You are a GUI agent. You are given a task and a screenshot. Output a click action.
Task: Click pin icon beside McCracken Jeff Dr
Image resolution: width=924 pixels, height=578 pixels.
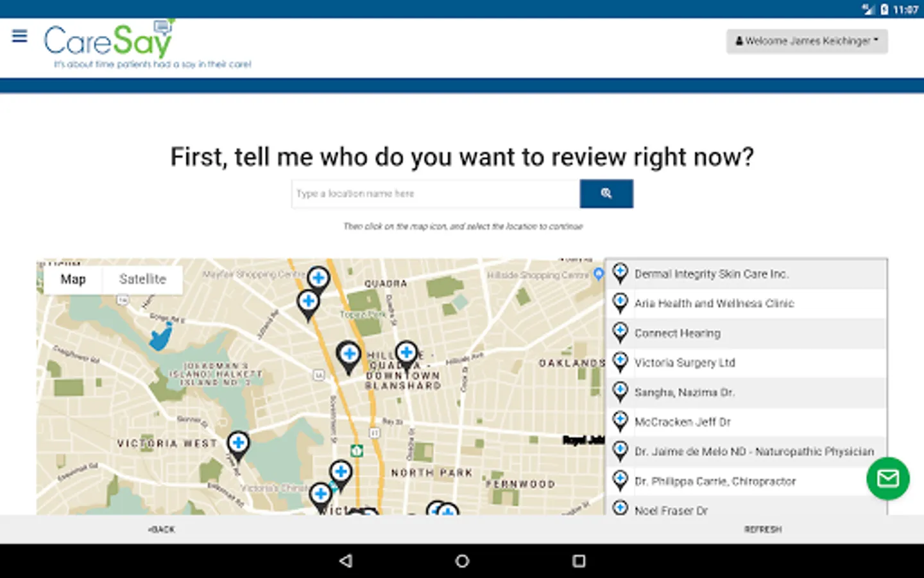tap(620, 421)
